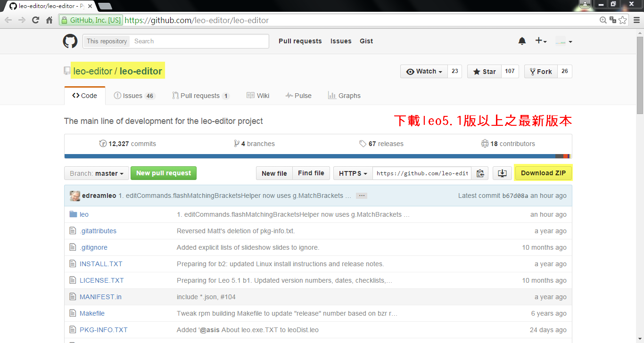The width and height of the screenshot is (644, 343).
Task: Open the LICENSE.TXT file
Action: (102, 280)
